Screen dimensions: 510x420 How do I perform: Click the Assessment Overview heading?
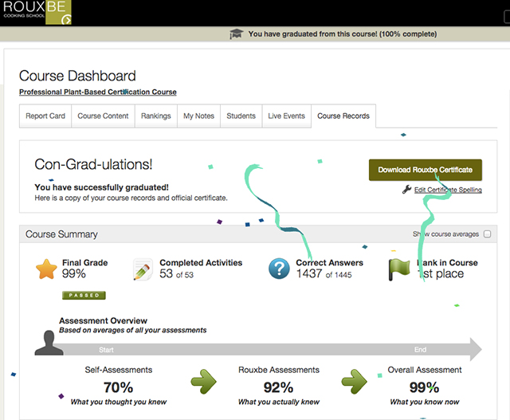(x=103, y=320)
